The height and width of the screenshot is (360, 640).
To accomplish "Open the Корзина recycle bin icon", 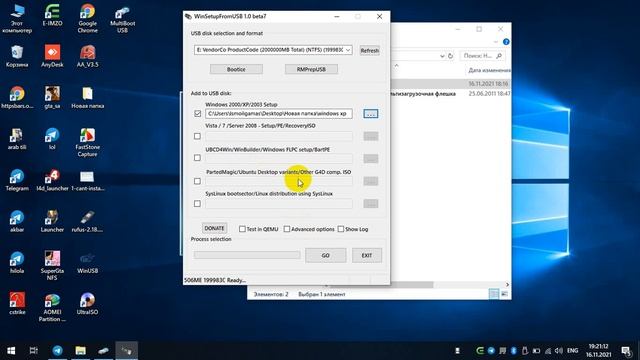I will click(17, 56).
